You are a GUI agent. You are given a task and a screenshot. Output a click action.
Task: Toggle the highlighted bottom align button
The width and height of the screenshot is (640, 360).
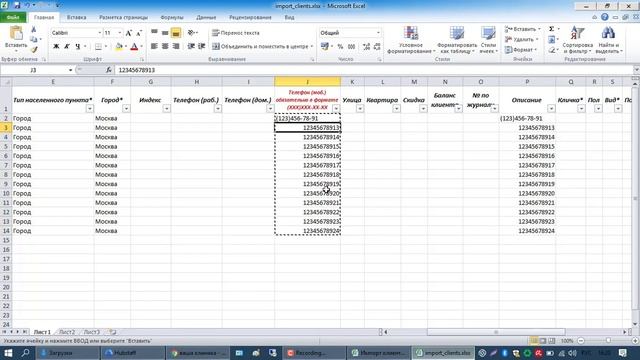pyautogui.click(x=176, y=33)
